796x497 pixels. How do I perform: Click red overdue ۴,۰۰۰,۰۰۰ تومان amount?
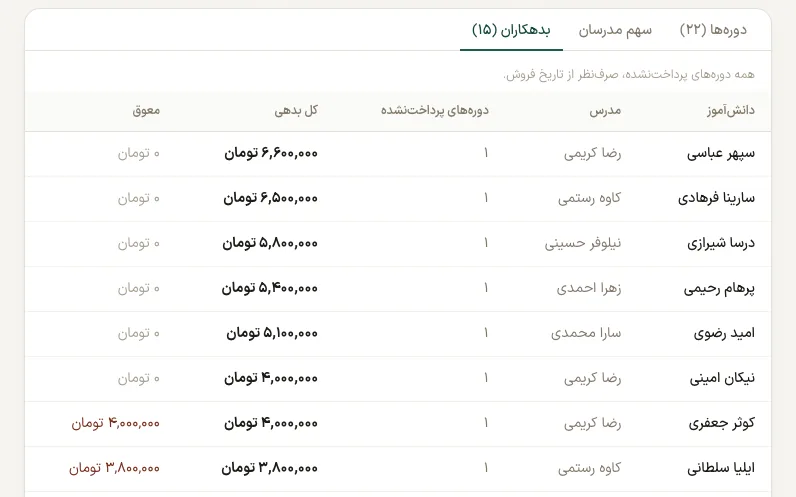[x=116, y=423]
